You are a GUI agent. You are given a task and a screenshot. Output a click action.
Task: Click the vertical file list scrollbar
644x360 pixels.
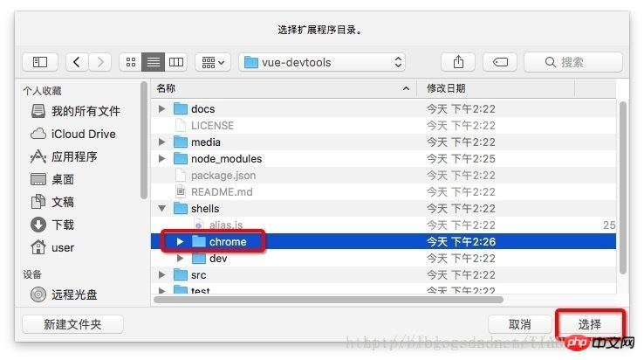coord(623,188)
